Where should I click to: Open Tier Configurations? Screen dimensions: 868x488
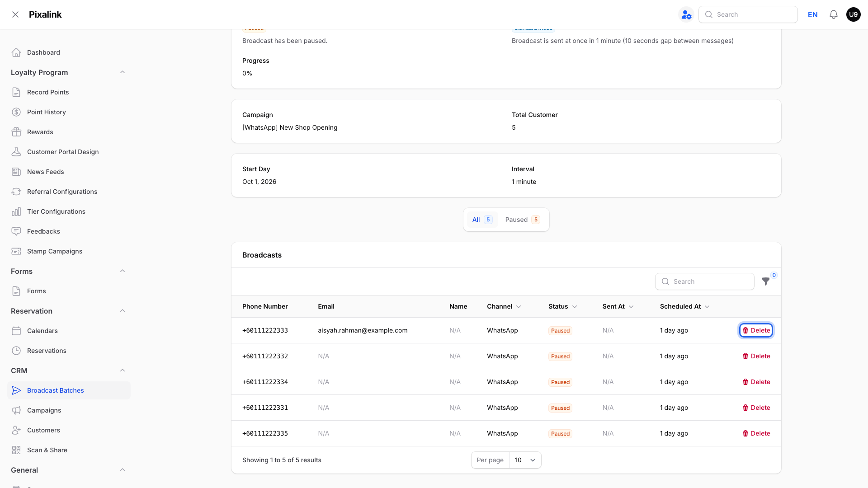(69, 211)
